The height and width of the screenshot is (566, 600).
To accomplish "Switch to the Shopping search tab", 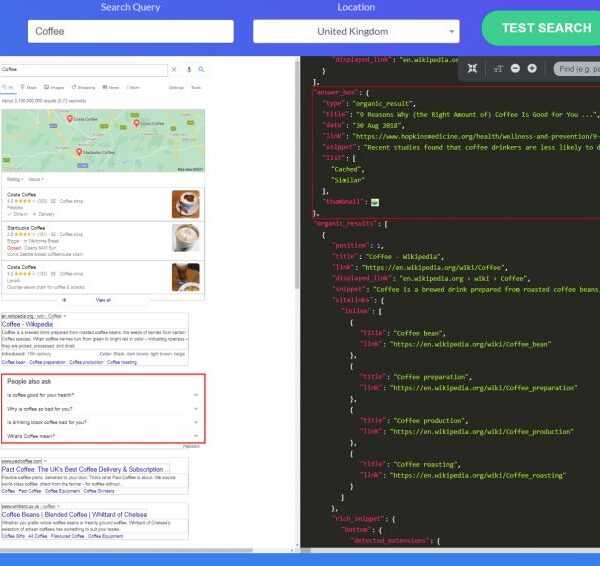I will [x=85, y=87].
